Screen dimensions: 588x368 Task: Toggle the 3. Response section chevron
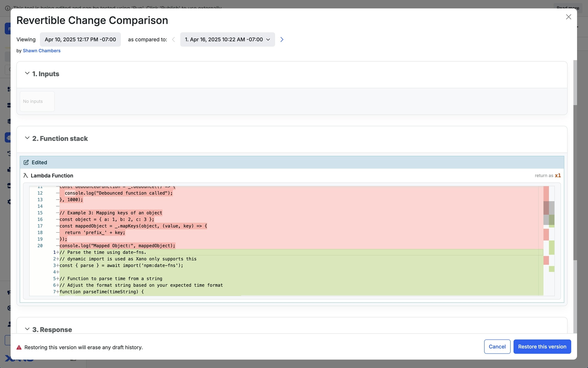click(27, 329)
